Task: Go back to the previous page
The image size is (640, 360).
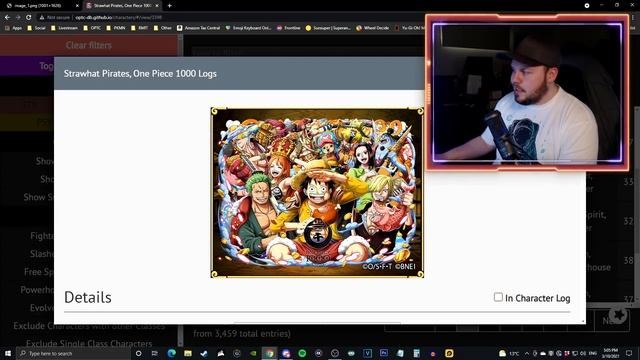Action: [x=7, y=18]
